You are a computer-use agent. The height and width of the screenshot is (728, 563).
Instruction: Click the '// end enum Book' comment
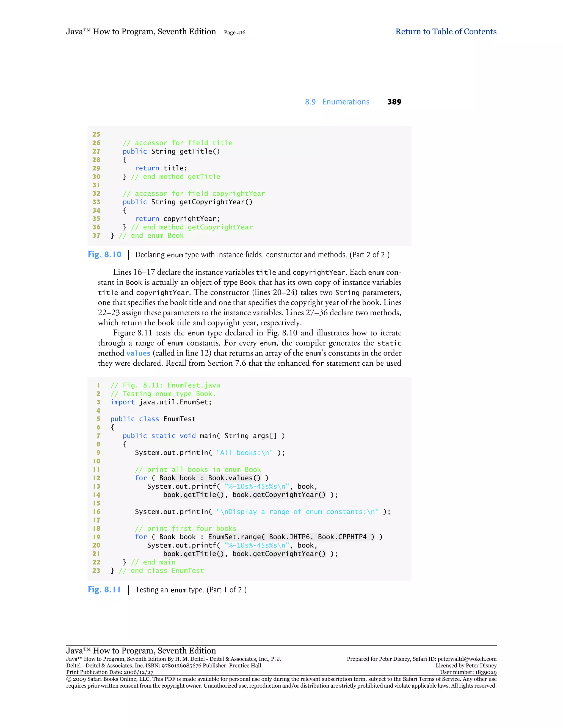pyautogui.click(x=151, y=236)
